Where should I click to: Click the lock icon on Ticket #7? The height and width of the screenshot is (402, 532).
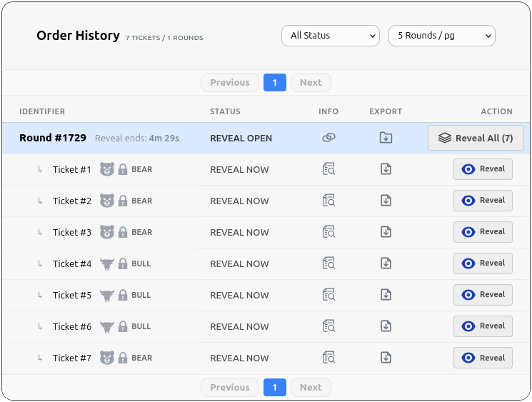pyautogui.click(x=123, y=358)
